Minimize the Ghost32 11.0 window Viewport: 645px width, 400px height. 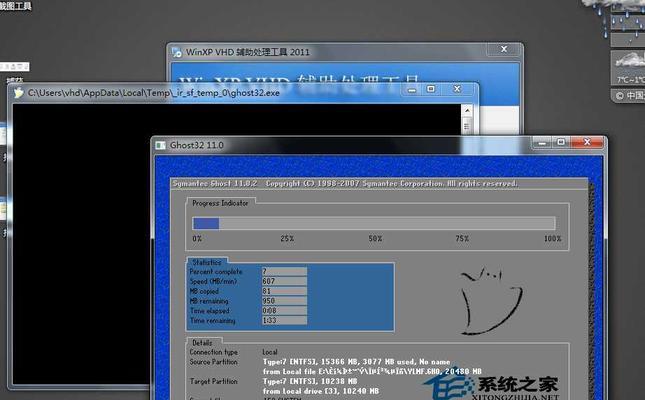[542, 142]
